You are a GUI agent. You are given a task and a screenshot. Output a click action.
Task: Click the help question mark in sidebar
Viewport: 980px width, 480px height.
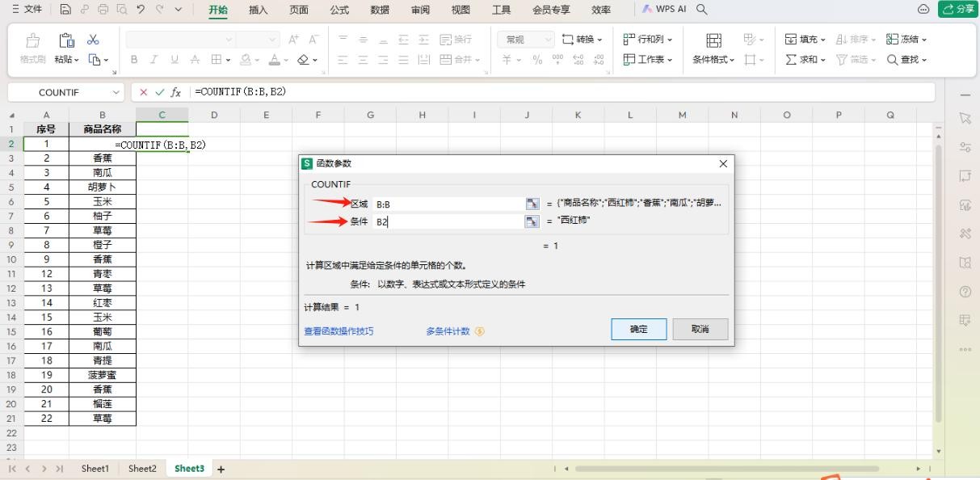pyautogui.click(x=965, y=291)
